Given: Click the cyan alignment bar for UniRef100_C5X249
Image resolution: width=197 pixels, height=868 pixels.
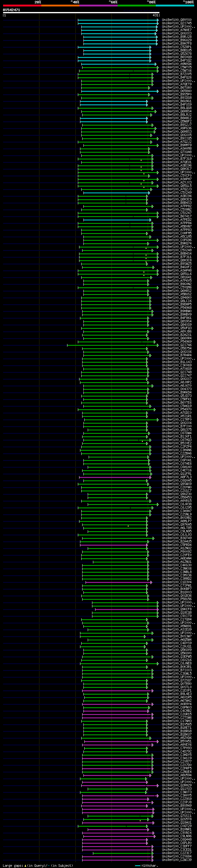Looking at the screenshot, I should [117, 193].
